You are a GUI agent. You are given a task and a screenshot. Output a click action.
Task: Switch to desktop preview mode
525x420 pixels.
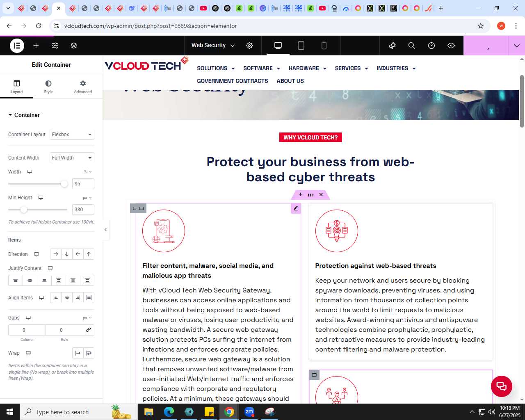tap(278, 46)
